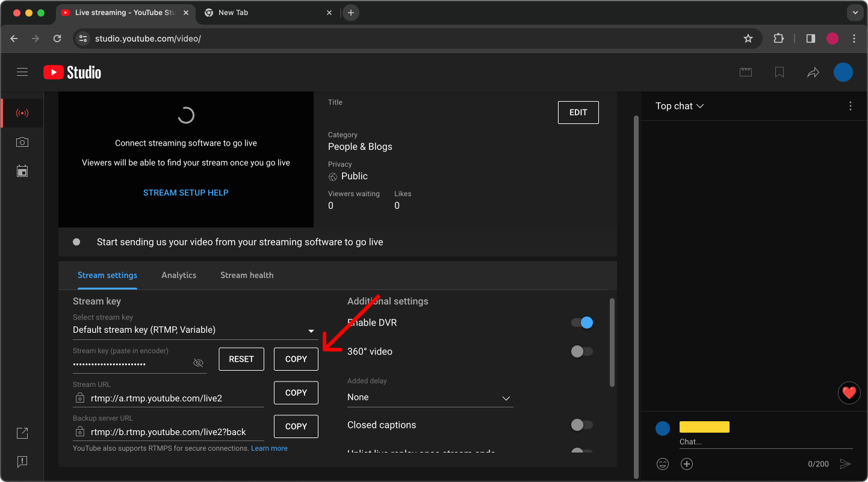Image resolution: width=868 pixels, height=482 pixels.
Task: Enable the 360° video toggle
Action: (x=581, y=351)
